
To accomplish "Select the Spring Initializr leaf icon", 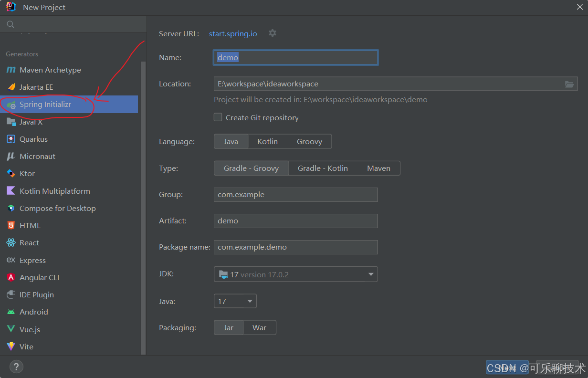I will pos(11,104).
